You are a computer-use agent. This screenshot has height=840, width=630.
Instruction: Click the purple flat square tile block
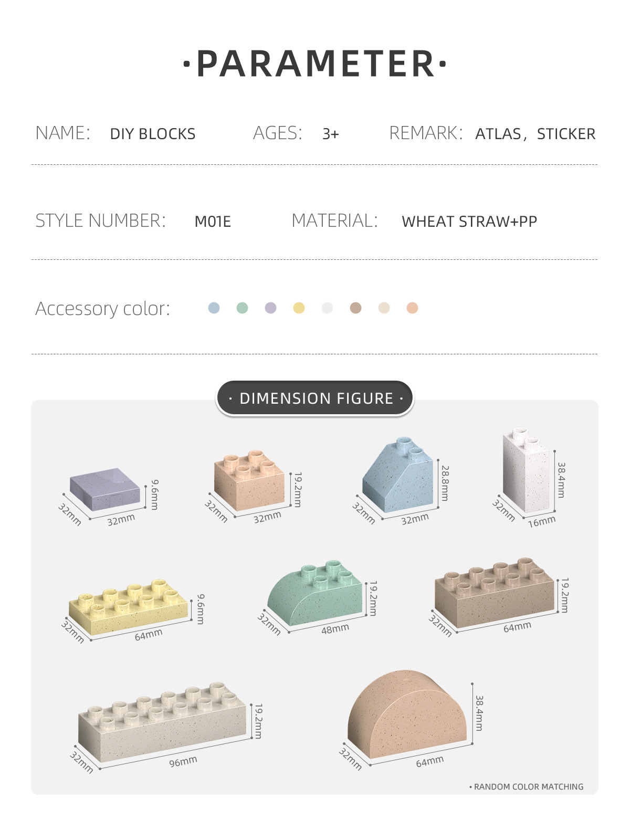click(105, 489)
